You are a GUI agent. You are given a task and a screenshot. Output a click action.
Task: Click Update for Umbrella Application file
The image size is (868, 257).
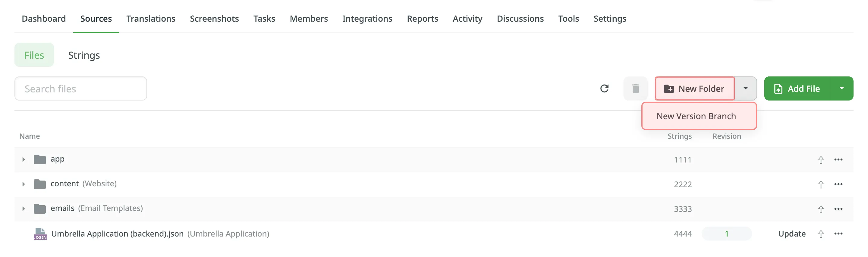coord(791,234)
